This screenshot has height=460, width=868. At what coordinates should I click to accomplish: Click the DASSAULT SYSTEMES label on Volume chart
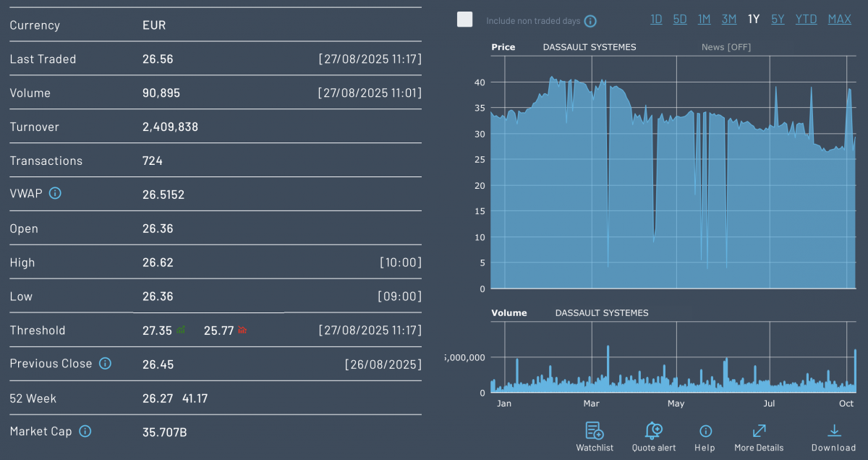pyautogui.click(x=602, y=313)
